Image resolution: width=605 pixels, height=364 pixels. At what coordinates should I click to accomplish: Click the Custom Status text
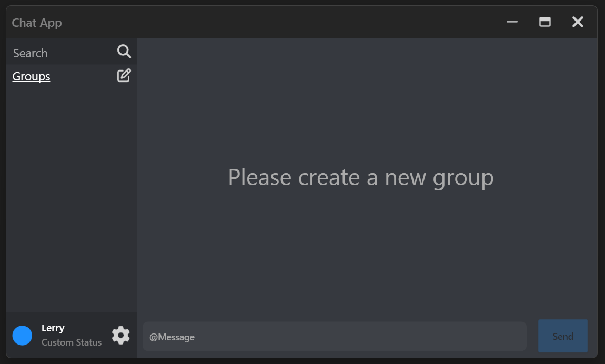pos(72,342)
